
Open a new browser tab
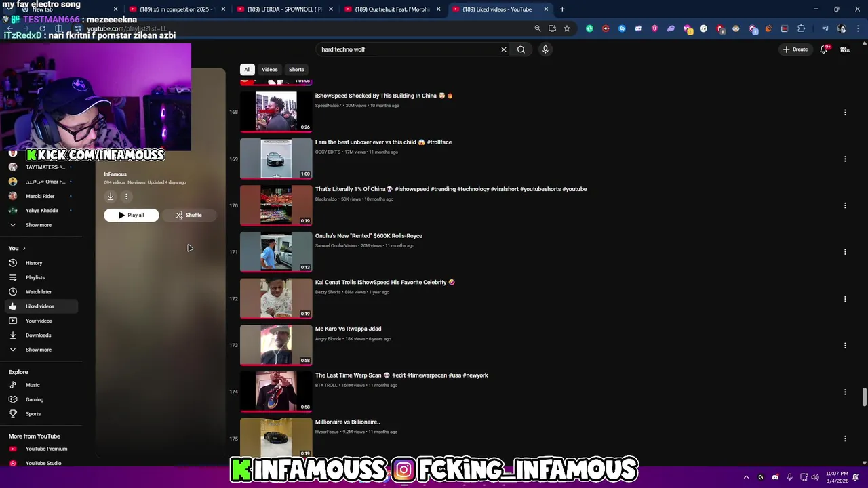point(562,9)
